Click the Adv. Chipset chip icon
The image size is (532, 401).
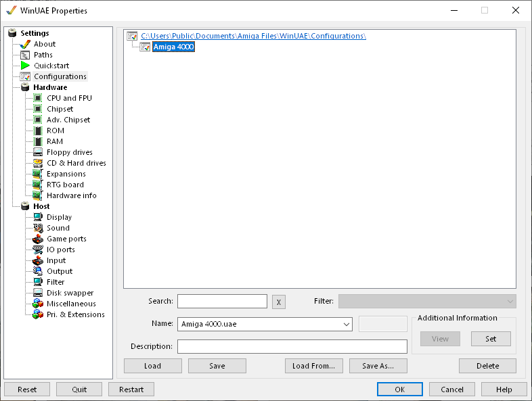38,120
